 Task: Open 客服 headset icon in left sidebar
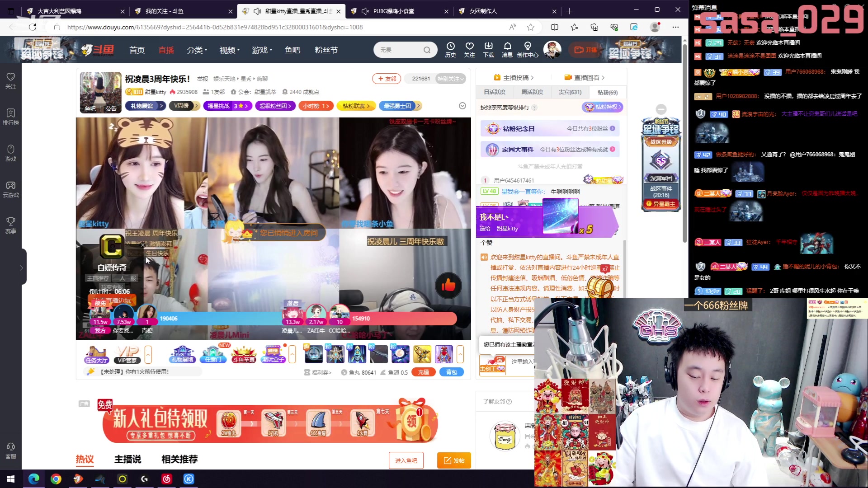coord(11,450)
